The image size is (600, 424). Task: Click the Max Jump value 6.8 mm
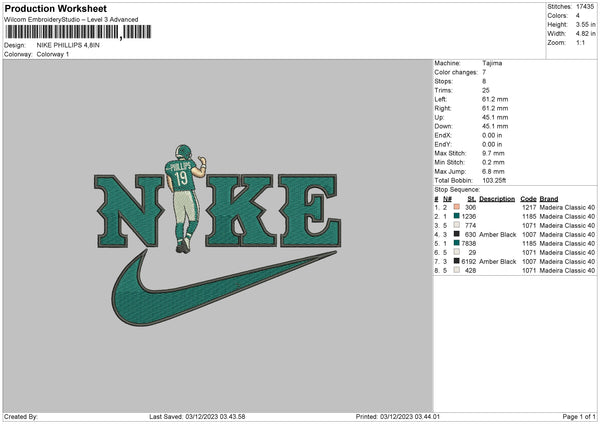coord(493,171)
